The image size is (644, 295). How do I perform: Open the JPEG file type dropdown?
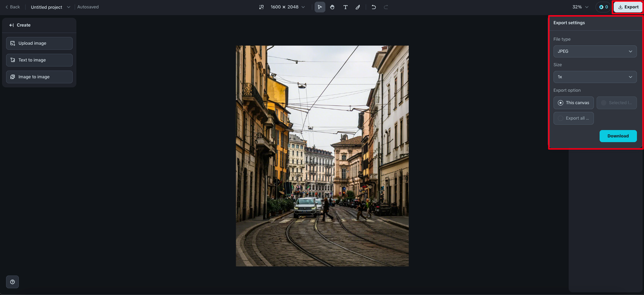(x=595, y=51)
